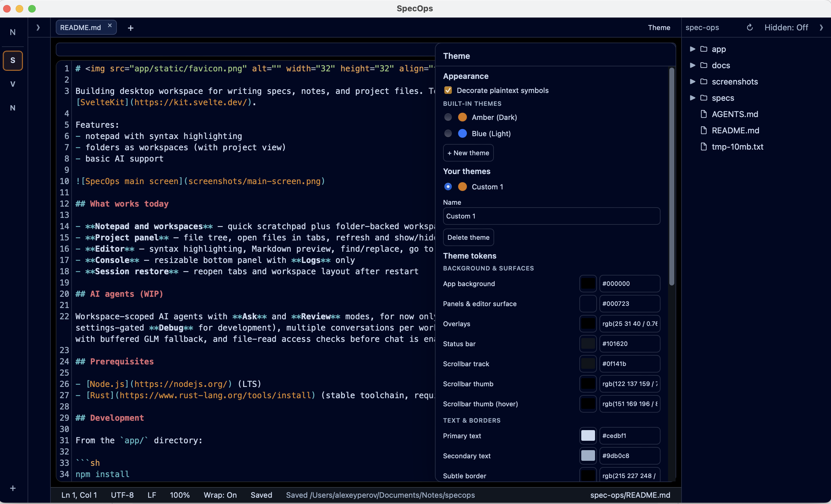The width and height of the screenshot is (831, 504).
Task: Click the UTF-8 encoding status item
Action: (123, 495)
